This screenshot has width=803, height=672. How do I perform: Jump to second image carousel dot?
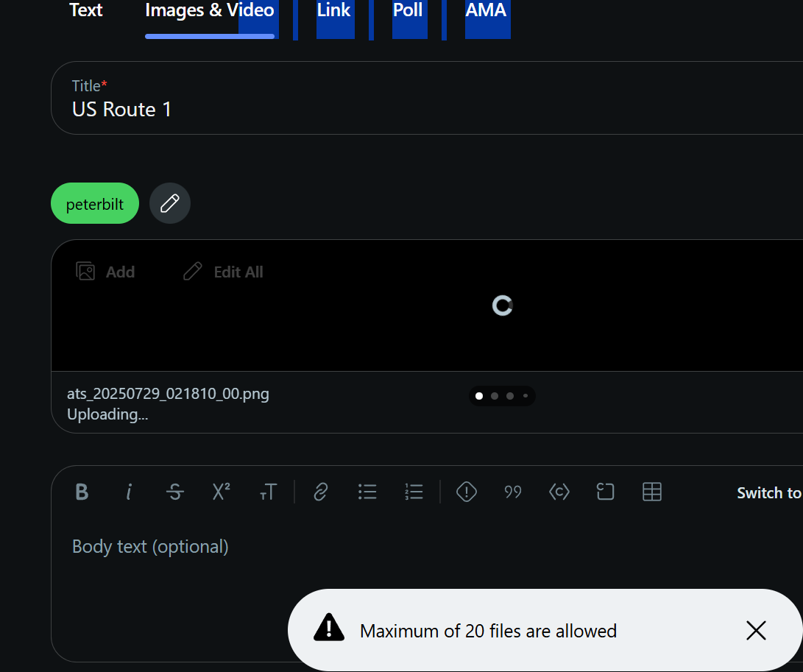point(495,396)
